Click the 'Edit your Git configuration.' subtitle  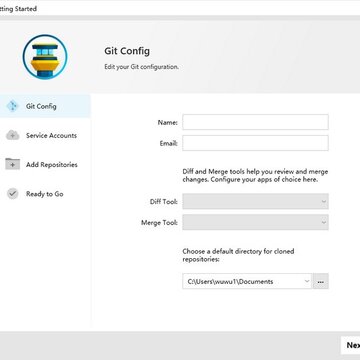point(141,67)
